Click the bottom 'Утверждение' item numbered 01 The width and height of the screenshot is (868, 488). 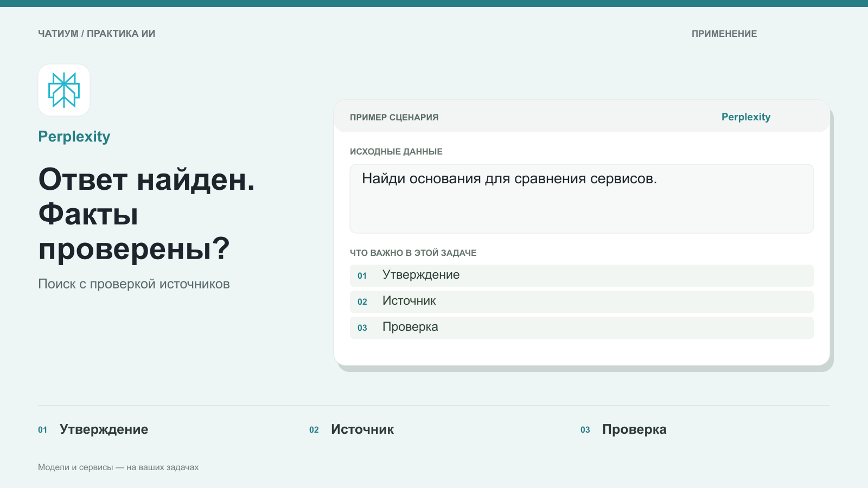(x=93, y=429)
